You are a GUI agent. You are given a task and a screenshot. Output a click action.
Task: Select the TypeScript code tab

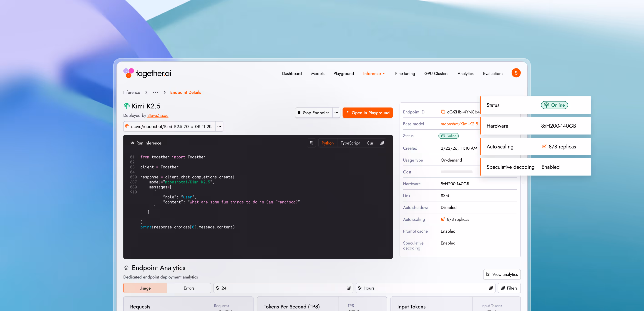coord(350,143)
